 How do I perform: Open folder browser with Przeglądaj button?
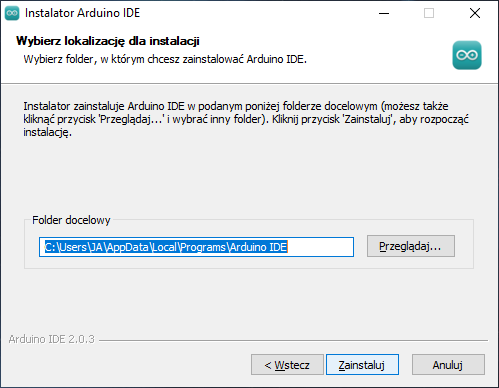click(411, 246)
